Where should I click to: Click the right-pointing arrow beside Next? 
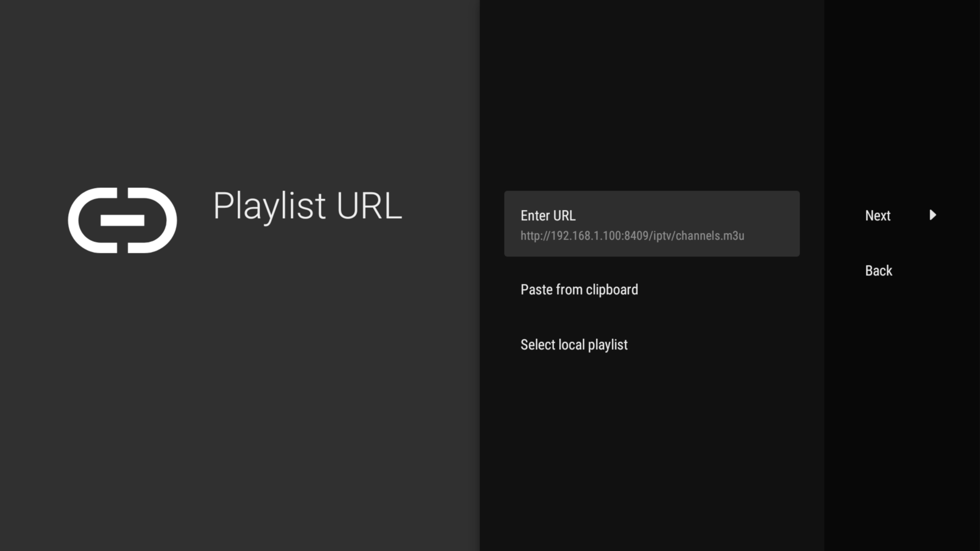933,215
